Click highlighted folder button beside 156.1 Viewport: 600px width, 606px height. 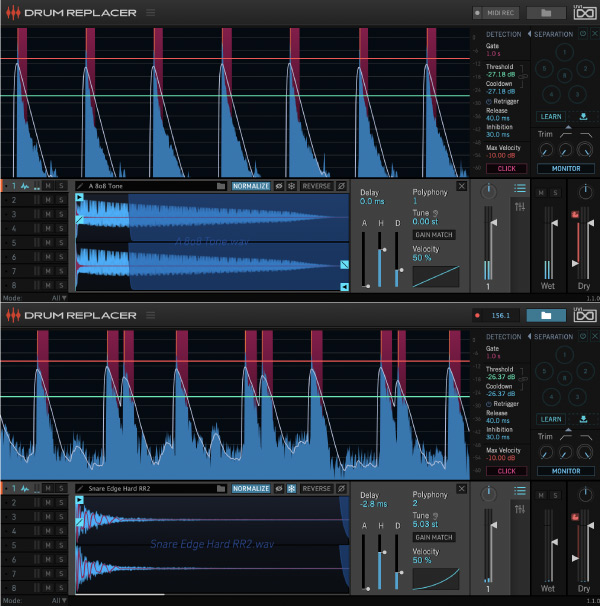coord(546,315)
